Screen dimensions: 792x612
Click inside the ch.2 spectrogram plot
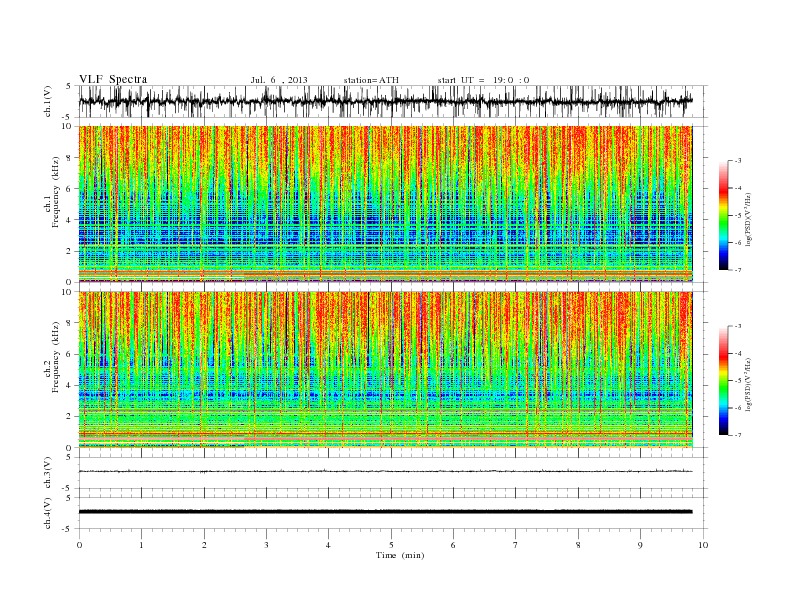point(385,370)
